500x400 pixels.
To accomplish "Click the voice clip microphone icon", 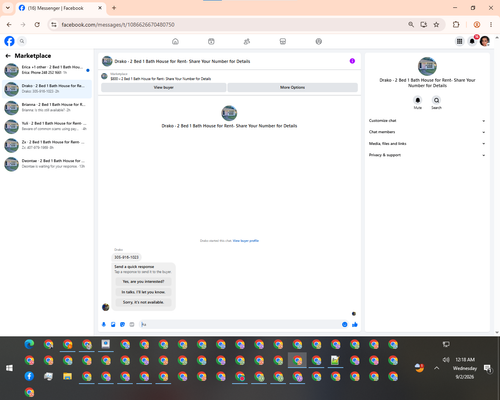I will click(104, 324).
